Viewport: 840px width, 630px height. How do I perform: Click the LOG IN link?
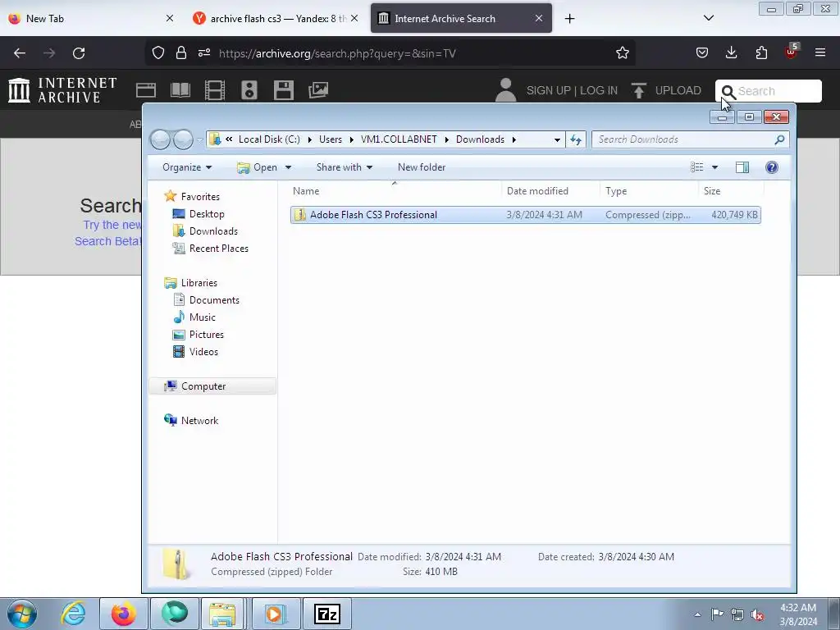tap(599, 90)
